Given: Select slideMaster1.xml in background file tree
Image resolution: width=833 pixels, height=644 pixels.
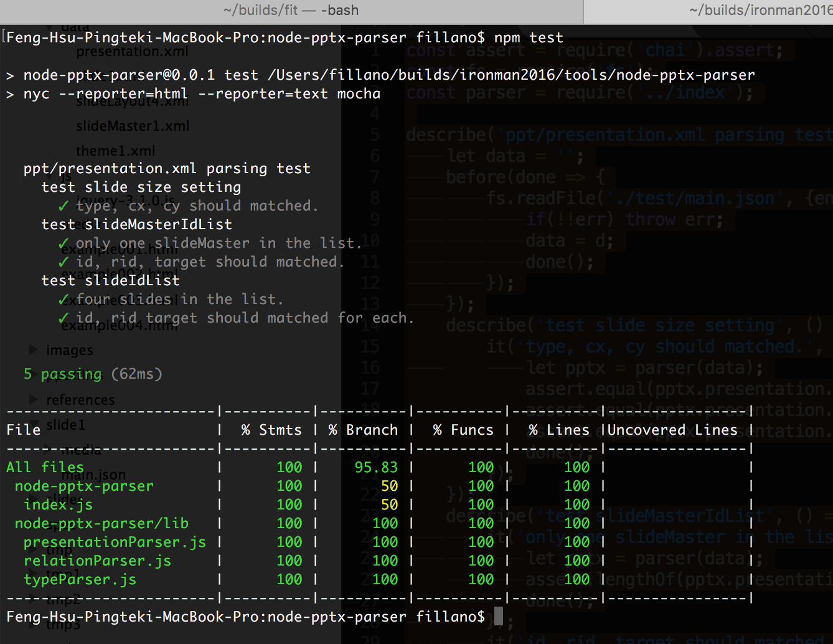Looking at the screenshot, I should pyautogui.click(x=133, y=126).
